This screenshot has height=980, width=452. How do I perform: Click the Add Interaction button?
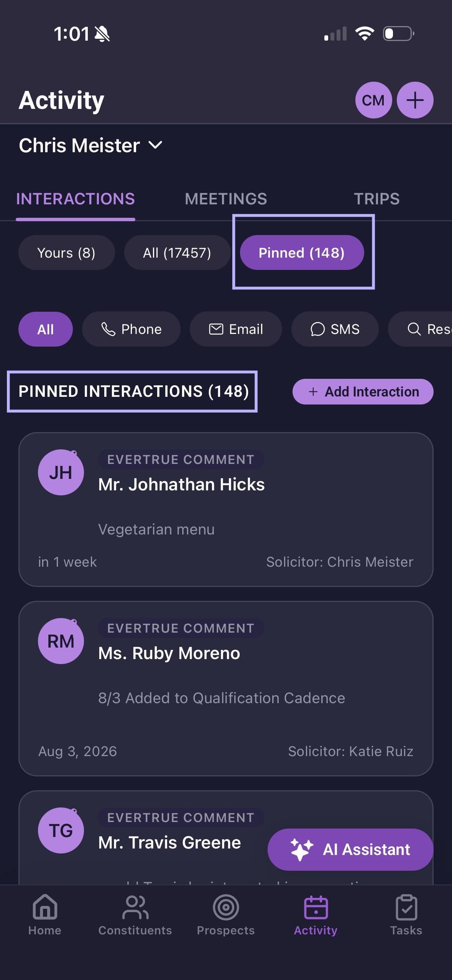point(363,391)
